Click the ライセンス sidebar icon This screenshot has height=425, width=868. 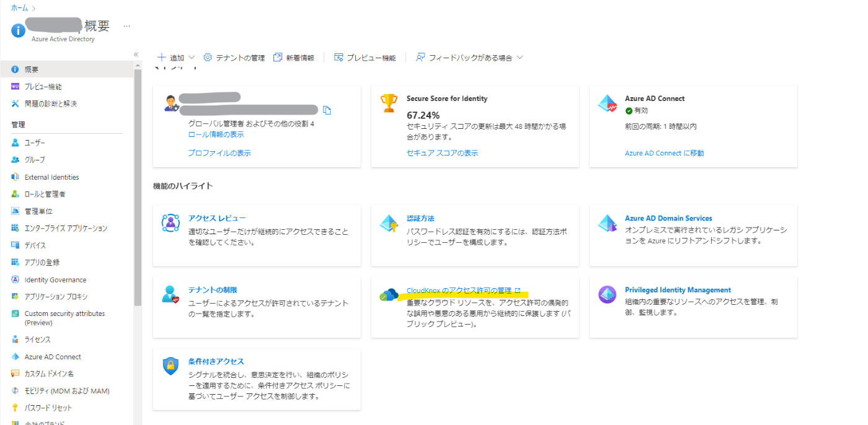[15, 340]
